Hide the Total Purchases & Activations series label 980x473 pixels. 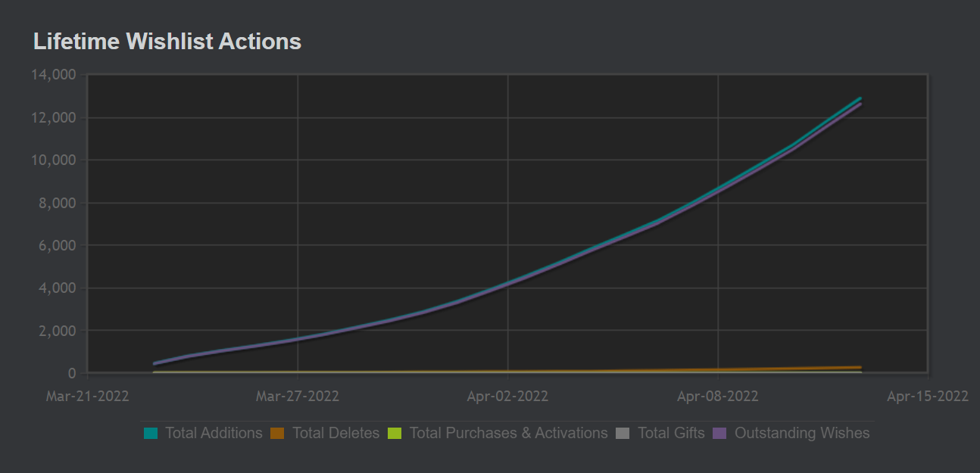tap(508, 434)
